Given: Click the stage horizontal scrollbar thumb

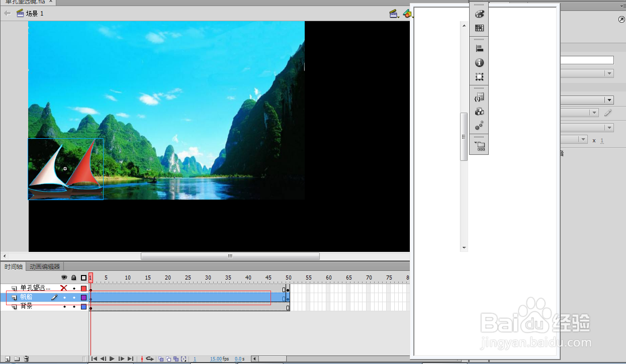Looking at the screenshot, I should click(230, 256).
